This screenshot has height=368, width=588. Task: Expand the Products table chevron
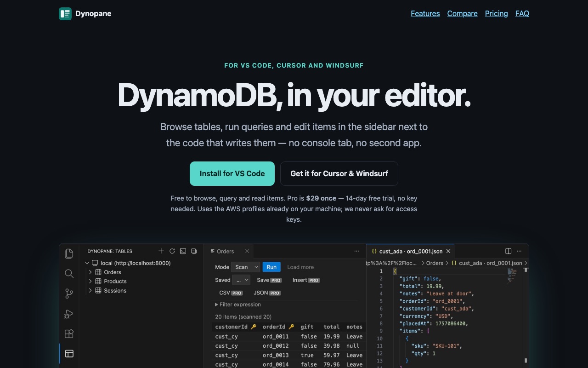[x=90, y=282]
